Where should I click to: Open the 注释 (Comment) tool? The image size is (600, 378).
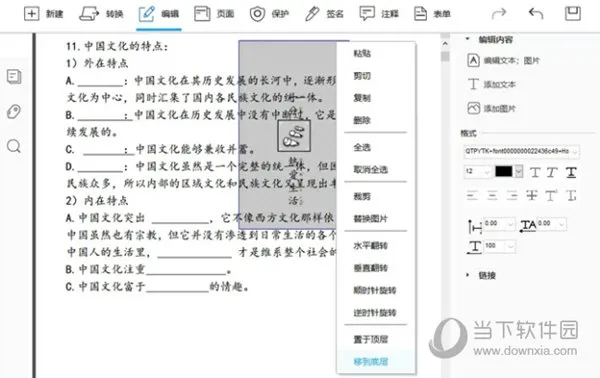pyautogui.click(x=379, y=14)
